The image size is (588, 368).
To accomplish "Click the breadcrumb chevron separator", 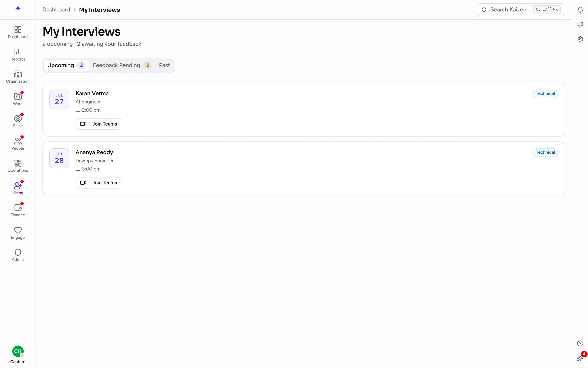I will pyautogui.click(x=75, y=10).
